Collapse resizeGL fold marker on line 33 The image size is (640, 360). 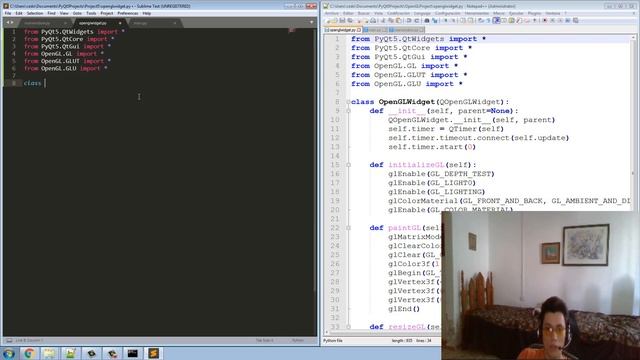(x=348, y=327)
